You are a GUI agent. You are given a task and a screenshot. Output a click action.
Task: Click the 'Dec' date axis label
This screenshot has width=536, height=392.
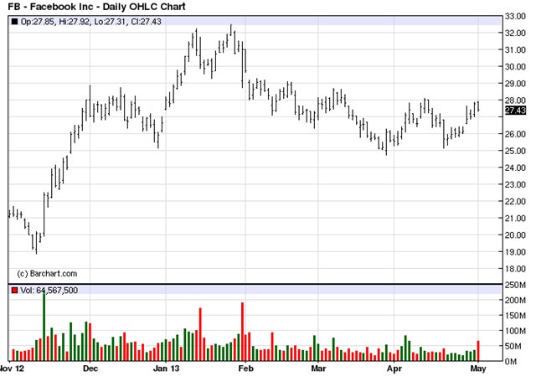[x=90, y=369]
